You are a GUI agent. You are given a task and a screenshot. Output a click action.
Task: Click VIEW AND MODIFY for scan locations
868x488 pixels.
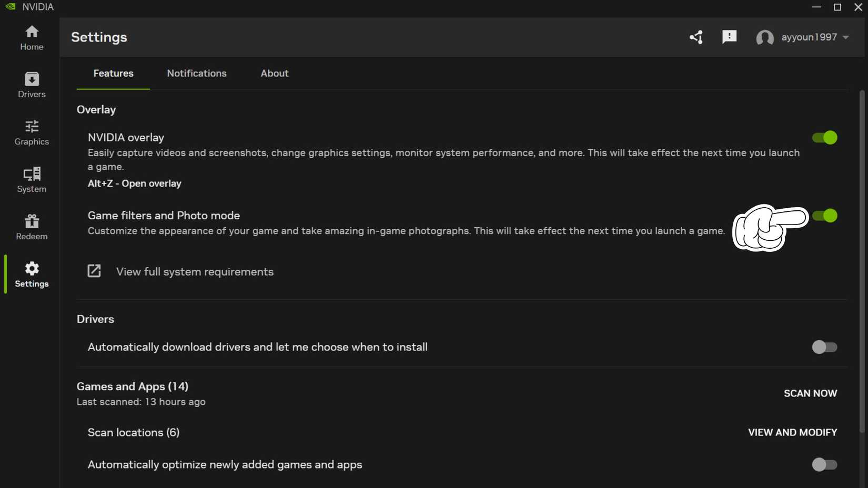click(792, 432)
